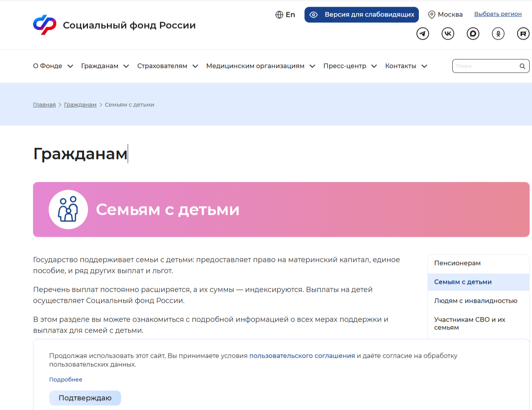Image resolution: width=532 pixels, height=410 pixels.
Task: Open the пользовательского соглашения link
Action: [x=302, y=356]
